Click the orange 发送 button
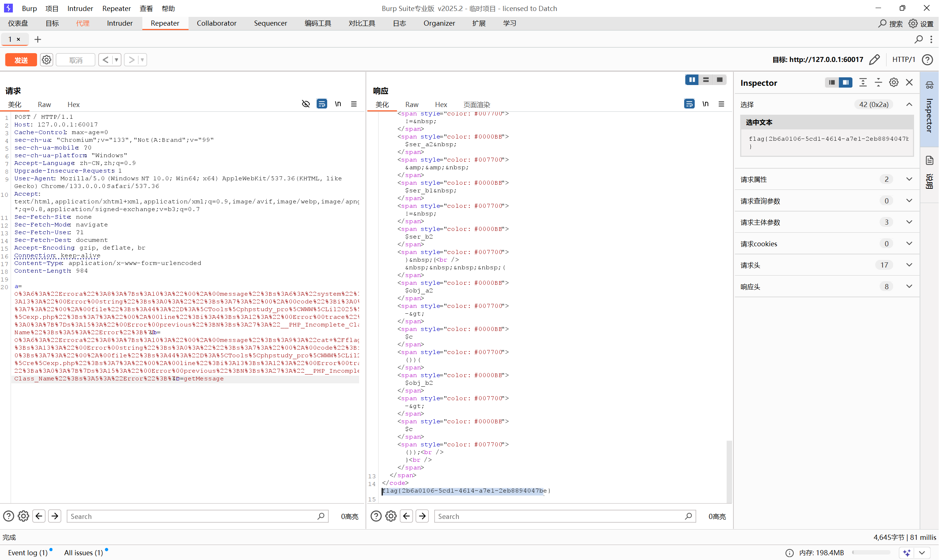939x560 pixels. (21, 60)
